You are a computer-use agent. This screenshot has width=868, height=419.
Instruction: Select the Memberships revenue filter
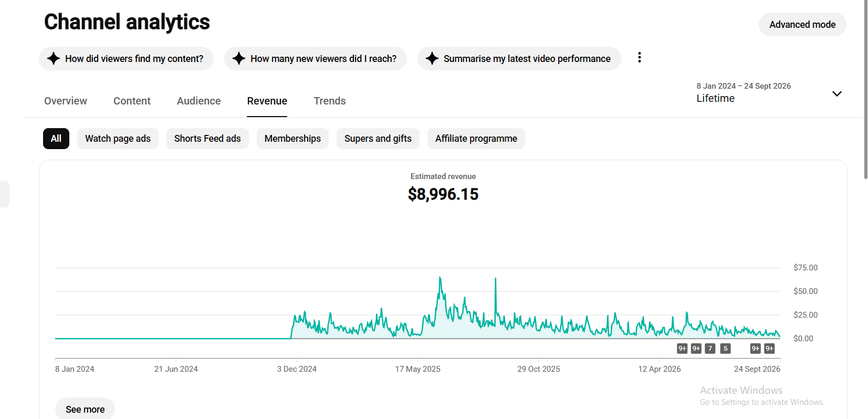[292, 139]
